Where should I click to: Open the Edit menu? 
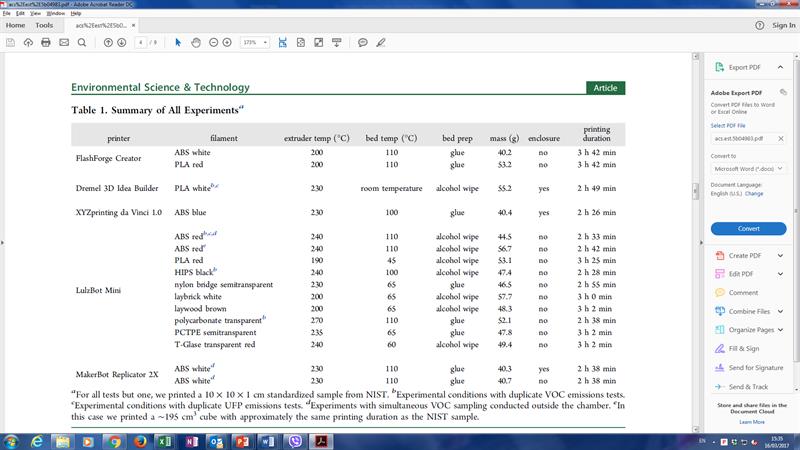pos(20,13)
